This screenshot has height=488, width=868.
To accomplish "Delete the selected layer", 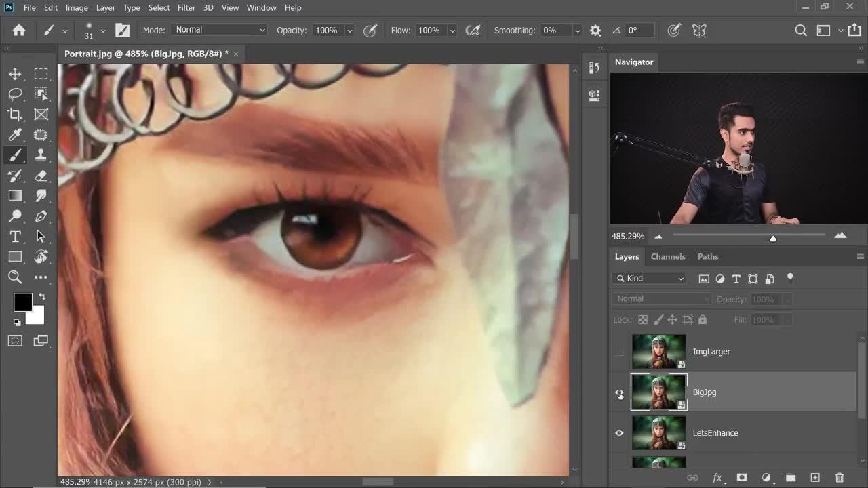I will 840,478.
